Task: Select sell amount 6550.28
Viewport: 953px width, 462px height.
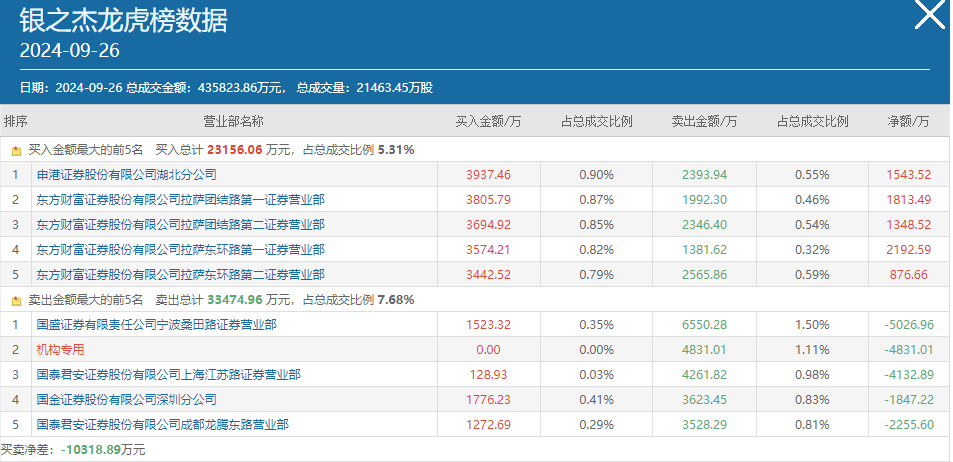Action: pos(704,325)
